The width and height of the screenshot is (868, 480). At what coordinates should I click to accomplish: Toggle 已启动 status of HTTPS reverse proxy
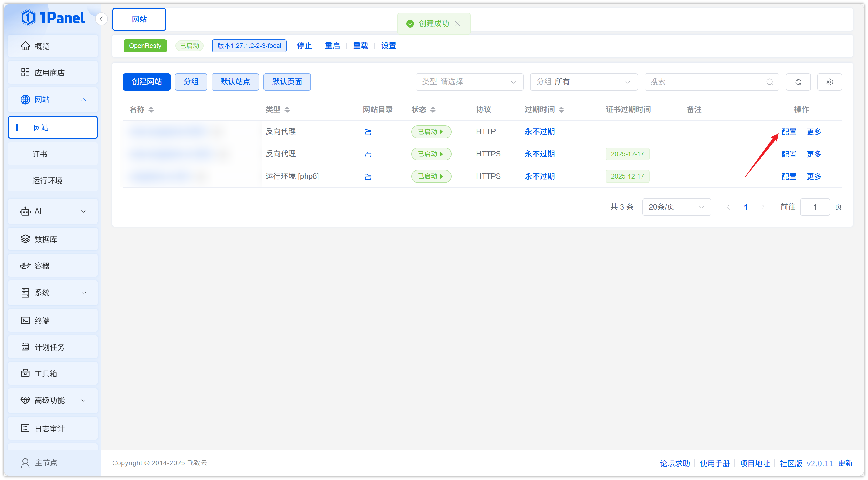click(x=431, y=154)
